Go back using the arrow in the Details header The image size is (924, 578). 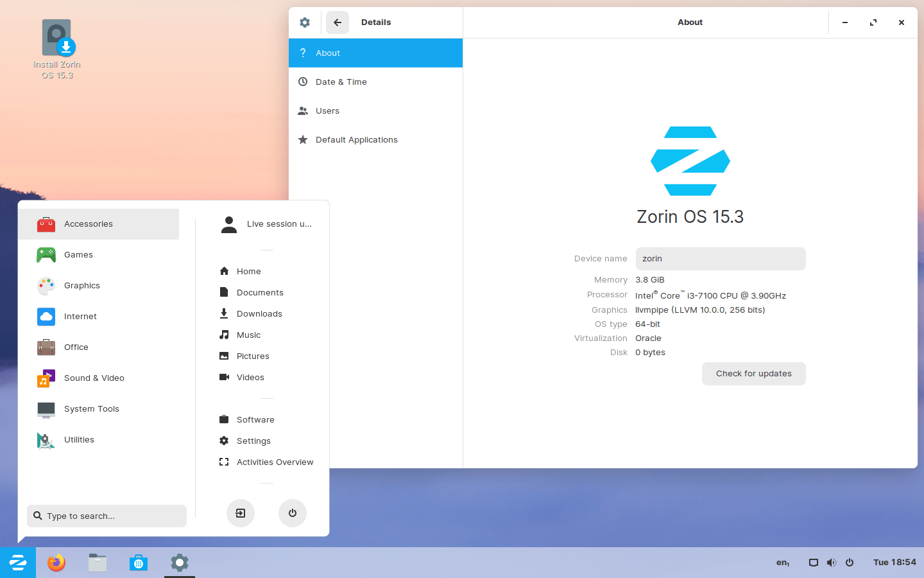(x=338, y=22)
